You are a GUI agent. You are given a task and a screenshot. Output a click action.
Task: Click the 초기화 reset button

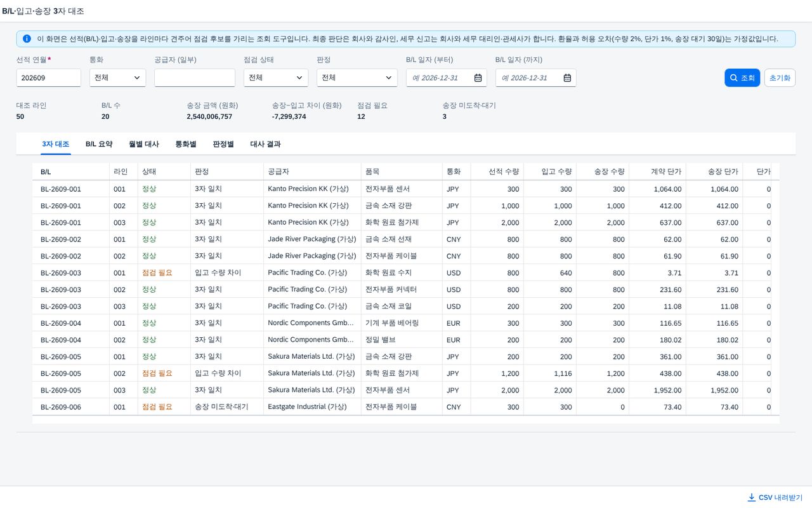pyautogui.click(x=780, y=78)
